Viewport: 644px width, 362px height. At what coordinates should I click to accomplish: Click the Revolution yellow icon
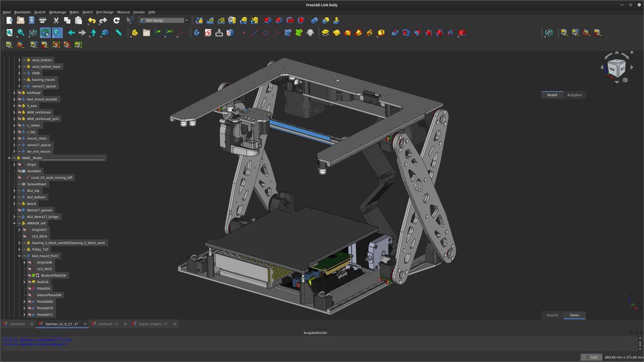point(336,33)
